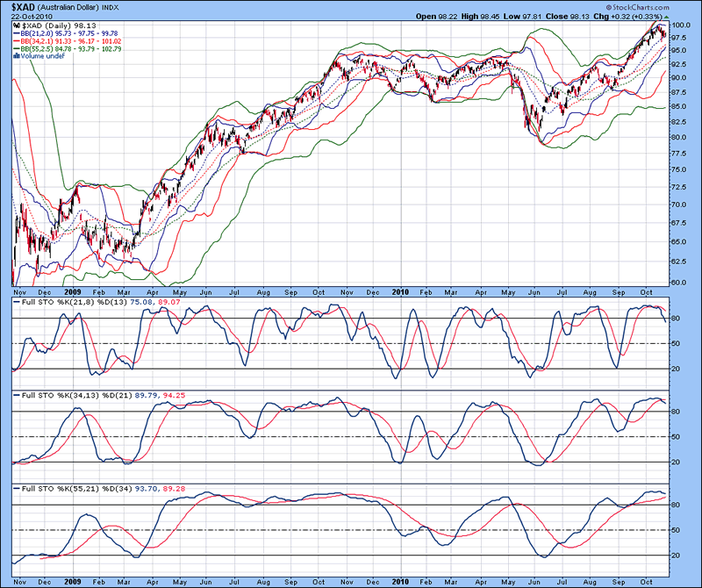
Task: Click the 2010 marker on main chart axis
Action: pos(400,290)
